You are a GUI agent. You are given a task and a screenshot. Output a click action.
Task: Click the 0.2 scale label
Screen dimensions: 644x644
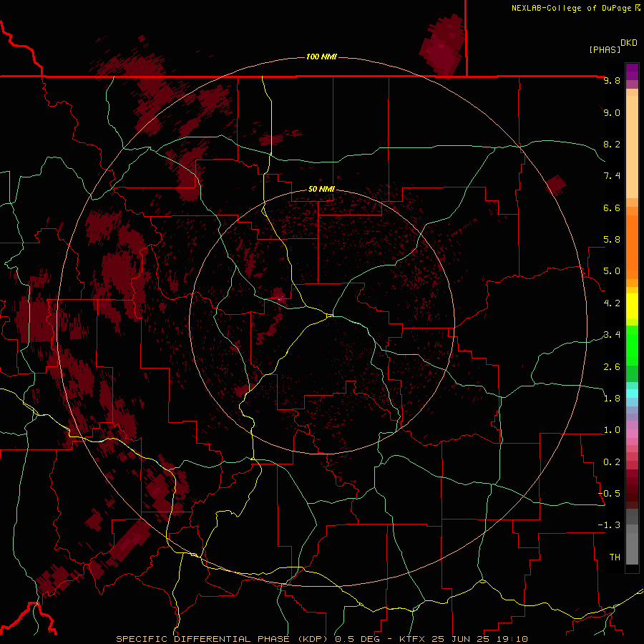(x=612, y=462)
